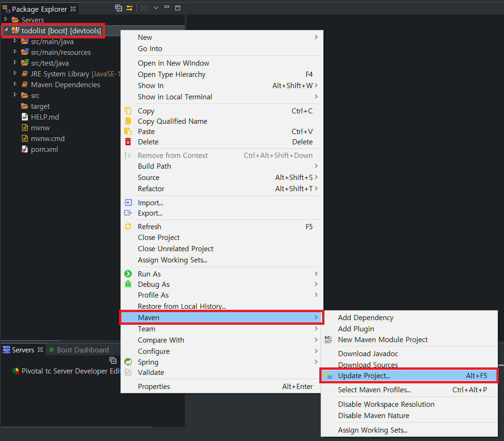This screenshot has height=441, width=504.
Task: Open the New submenu
Action: pos(222,37)
